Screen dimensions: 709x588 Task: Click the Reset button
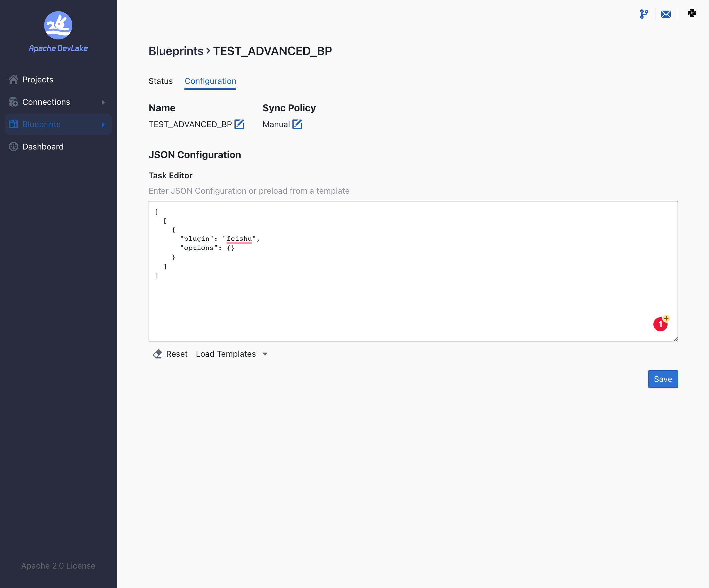(176, 354)
